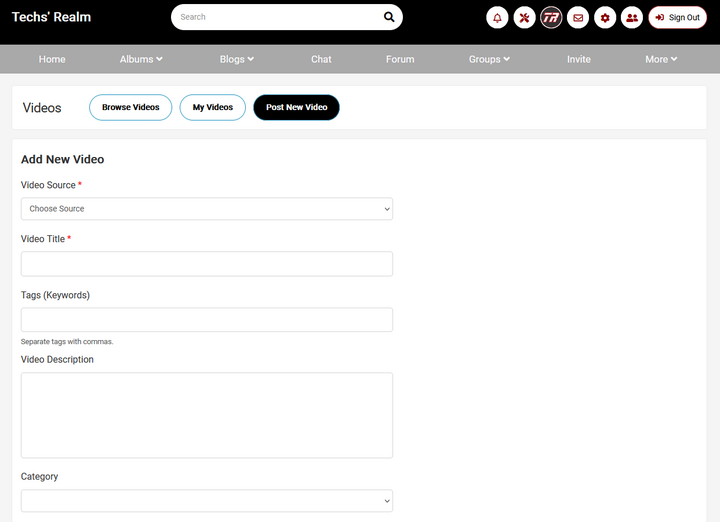Click into the Tags (Keywords) field
This screenshot has height=522, width=720.
207,320
